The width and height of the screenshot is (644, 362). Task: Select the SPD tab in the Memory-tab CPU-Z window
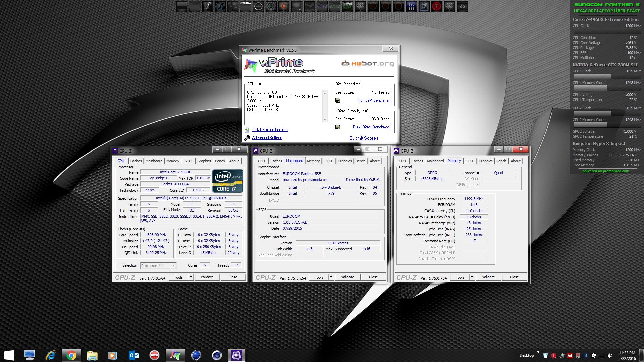[469, 161]
